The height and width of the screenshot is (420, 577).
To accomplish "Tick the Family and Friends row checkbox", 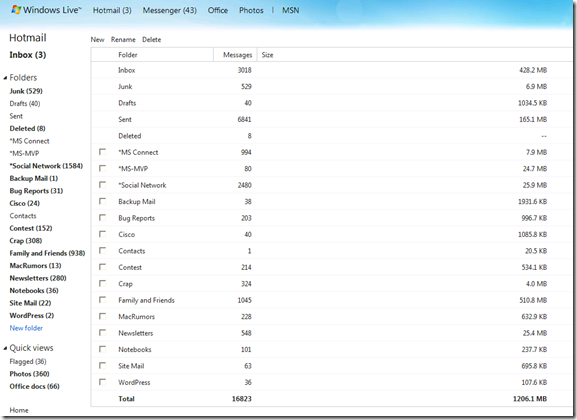I will point(102,300).
